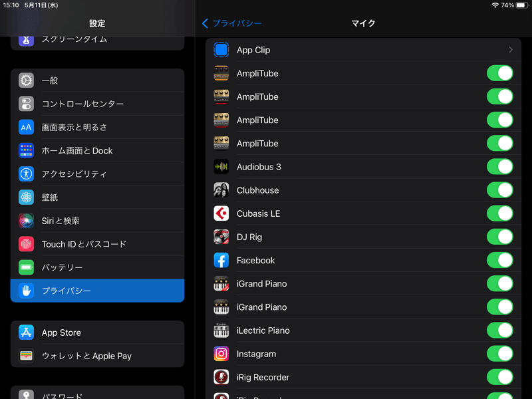Open バッテリー settings label
Screen dimensions: 532x399
62,267
